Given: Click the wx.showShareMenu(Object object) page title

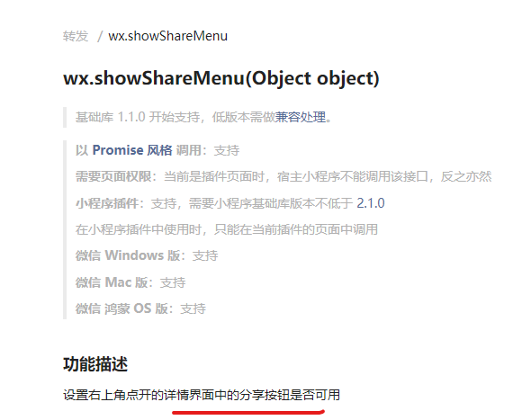Looking at the screenshot, I should point(221,78).
